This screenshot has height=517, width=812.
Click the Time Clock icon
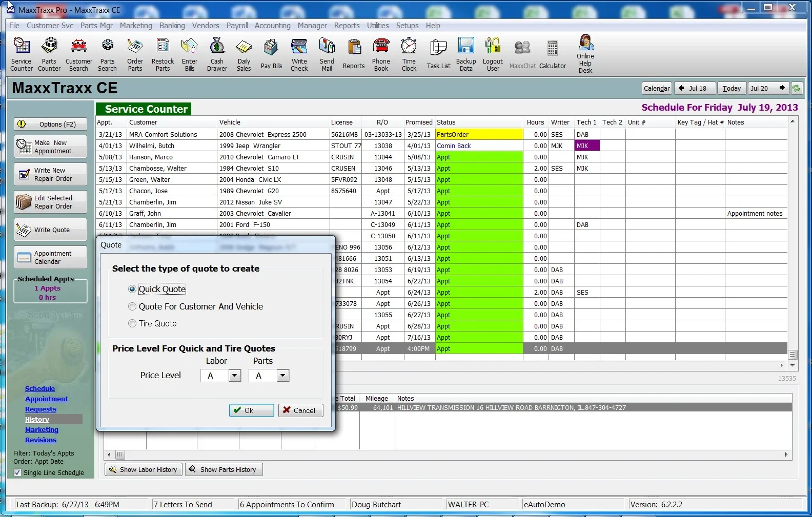coord(409,54)
